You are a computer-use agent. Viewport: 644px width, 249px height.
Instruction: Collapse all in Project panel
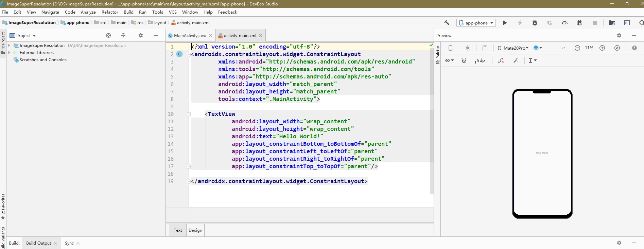[x=123, y=35]
